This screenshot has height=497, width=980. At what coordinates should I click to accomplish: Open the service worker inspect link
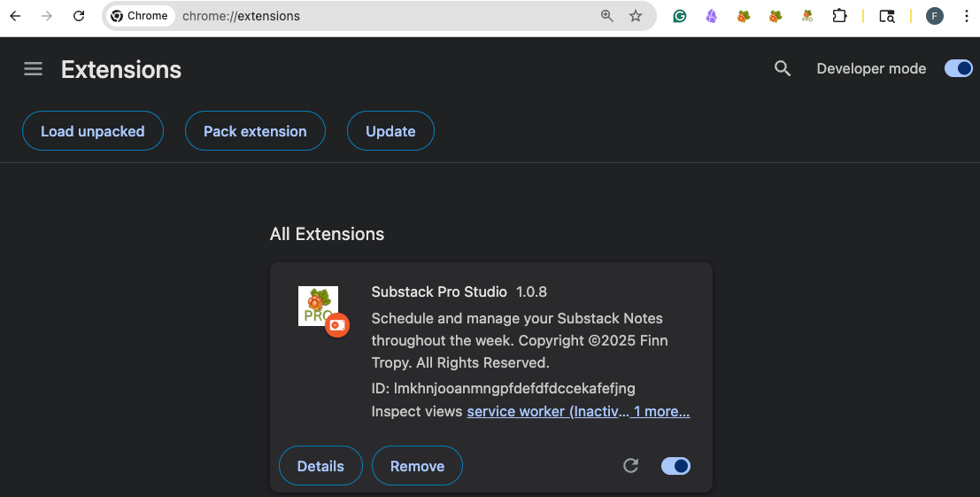tap(547, 411)
